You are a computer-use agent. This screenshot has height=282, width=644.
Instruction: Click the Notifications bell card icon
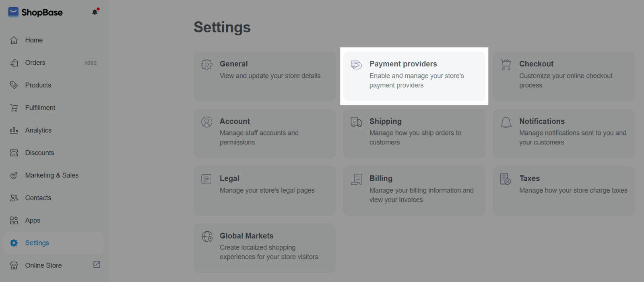pos(506,122)
